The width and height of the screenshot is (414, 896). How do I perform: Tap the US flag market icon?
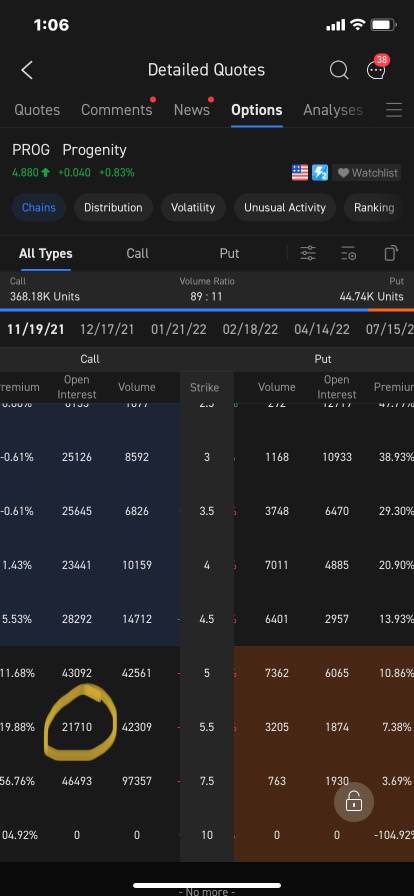300,173
